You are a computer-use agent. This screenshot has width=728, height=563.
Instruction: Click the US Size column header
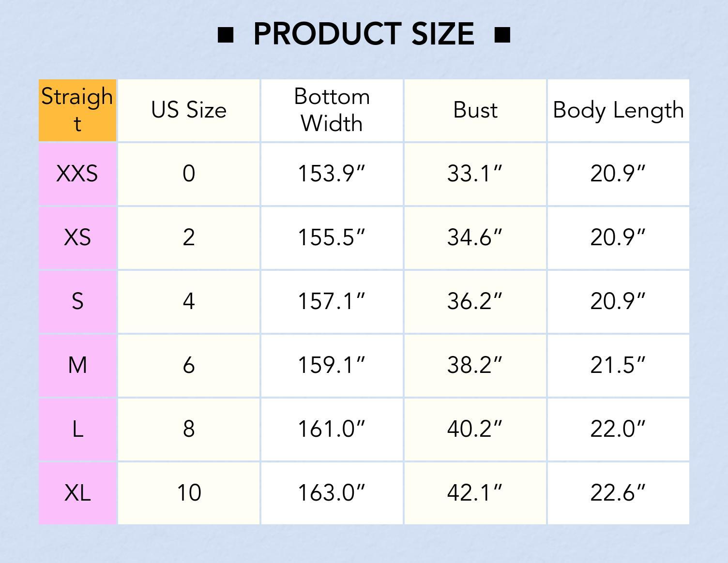pyautogui.click(x=189, y=110)
